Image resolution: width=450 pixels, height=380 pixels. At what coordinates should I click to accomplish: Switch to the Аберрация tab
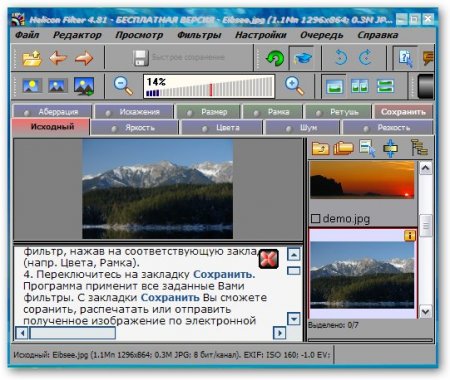(x=52, y=112)
